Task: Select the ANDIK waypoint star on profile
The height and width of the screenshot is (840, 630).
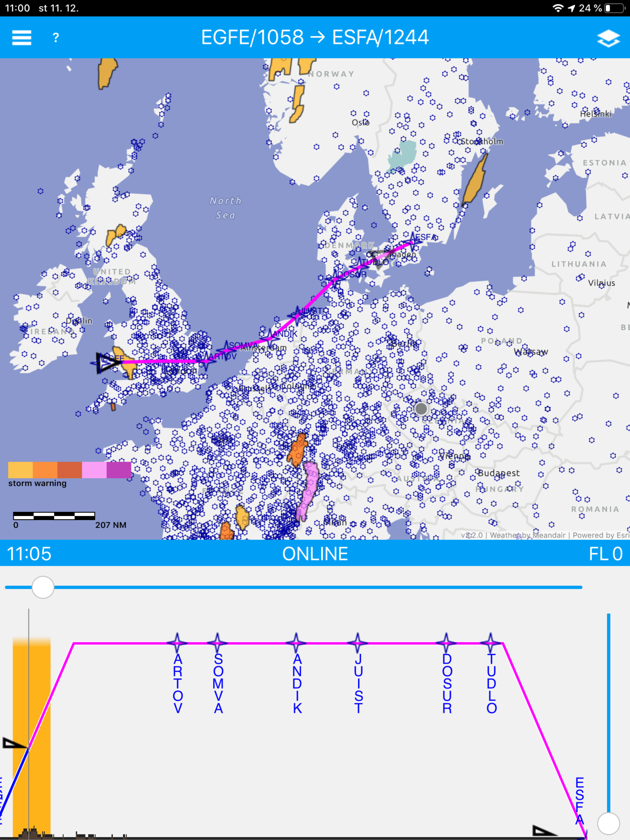Action: click(296, 643)
